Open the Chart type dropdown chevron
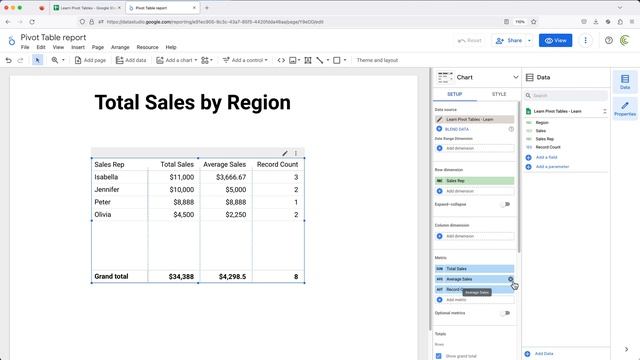640x360 pixels. point(516,77)
